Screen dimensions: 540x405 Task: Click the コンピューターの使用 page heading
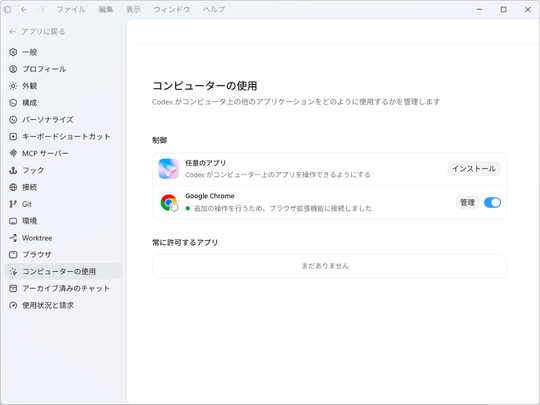click(205, 85)
